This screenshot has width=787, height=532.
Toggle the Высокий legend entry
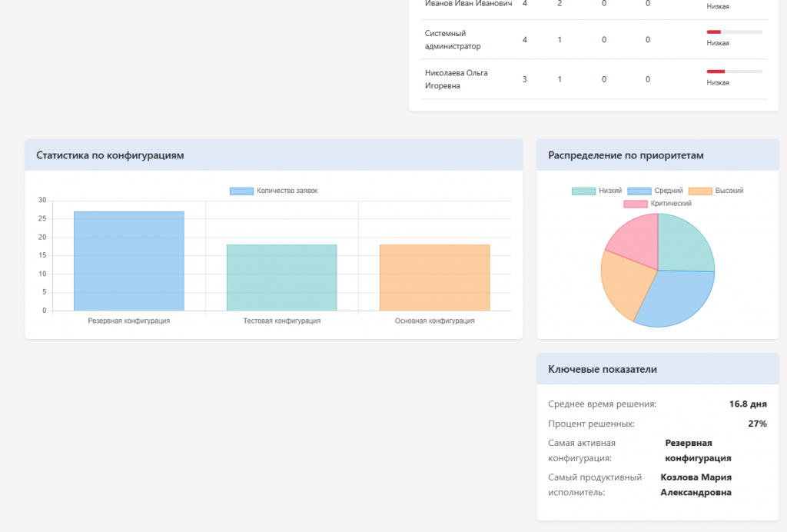click(716, 191)
